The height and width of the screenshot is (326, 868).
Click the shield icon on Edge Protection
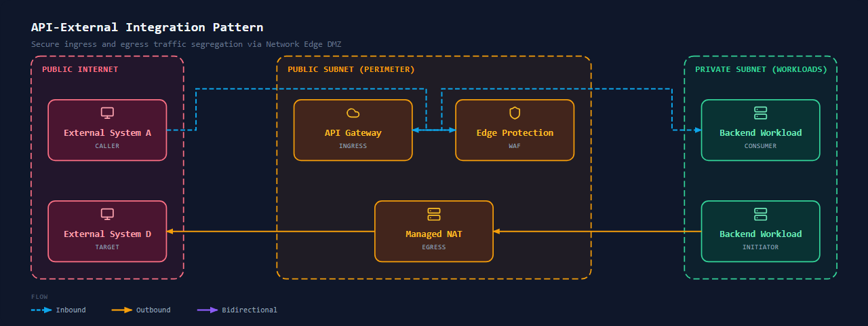515,113
